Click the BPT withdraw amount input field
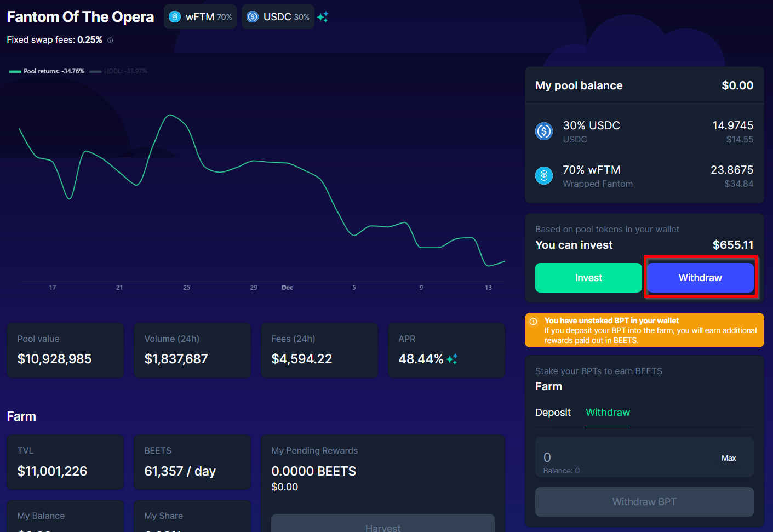Image resolution: width=773 pixels, height=532 pixels. pos(644,457)
